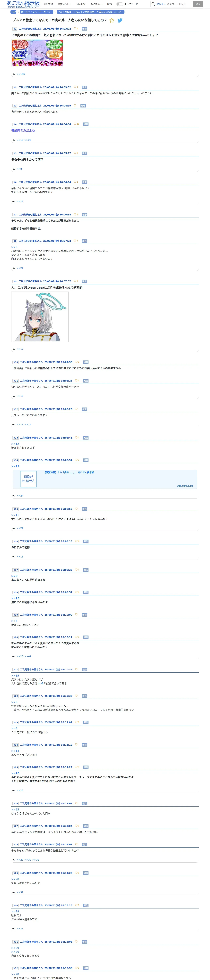
Task: Follow reply link >>8 under post 5
Action: pos(19,169)
